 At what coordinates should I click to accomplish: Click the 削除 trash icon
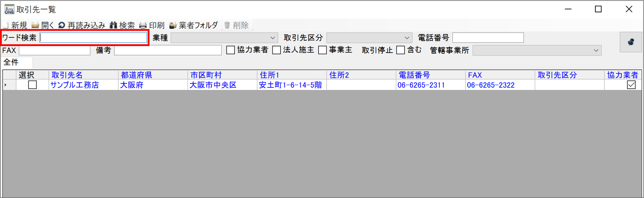click(227, 25)
